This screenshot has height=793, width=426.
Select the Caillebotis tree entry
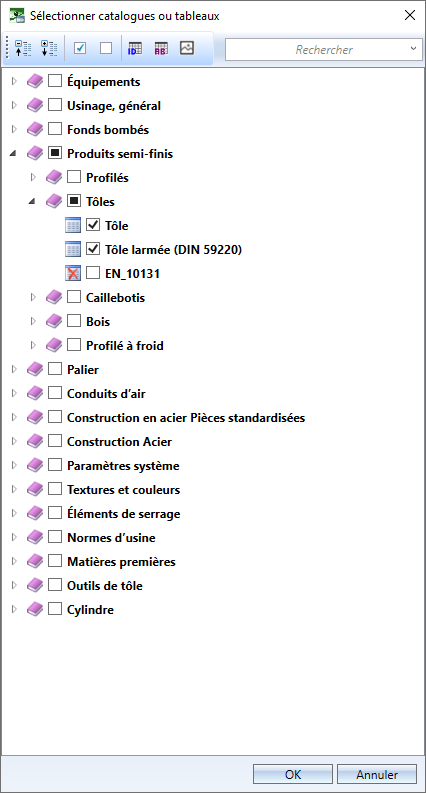115,297
